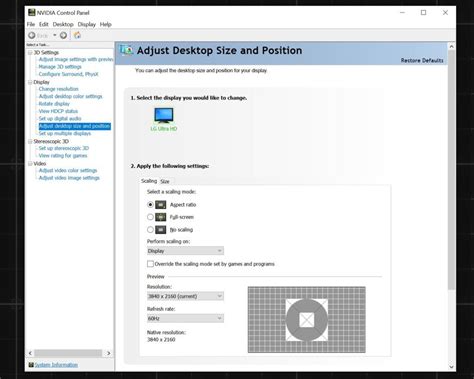Click the scaling preview test pattern

[x=307, y=320]
